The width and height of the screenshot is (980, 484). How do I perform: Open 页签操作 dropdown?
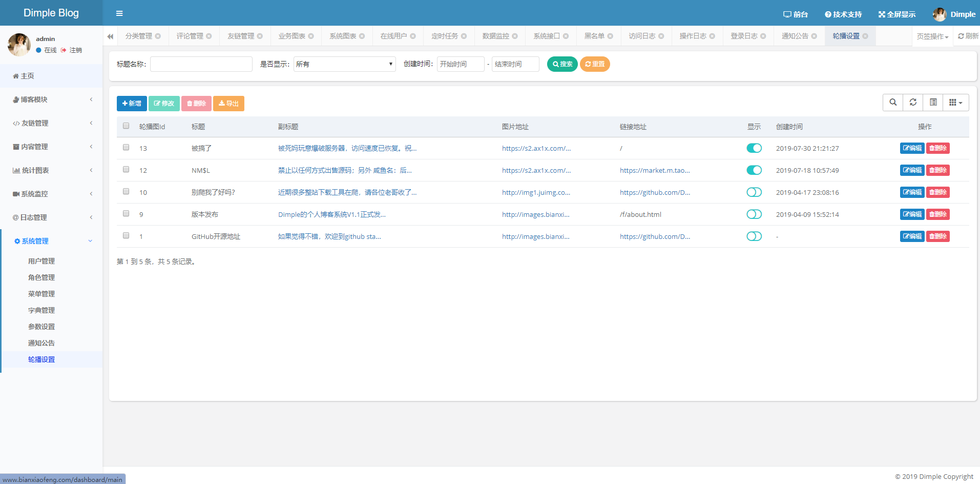click(x=932, y=36)
